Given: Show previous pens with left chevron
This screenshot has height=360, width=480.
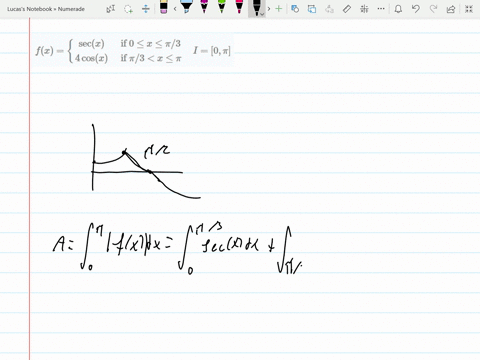Looking at the screenshot, I should click(175, 9).
